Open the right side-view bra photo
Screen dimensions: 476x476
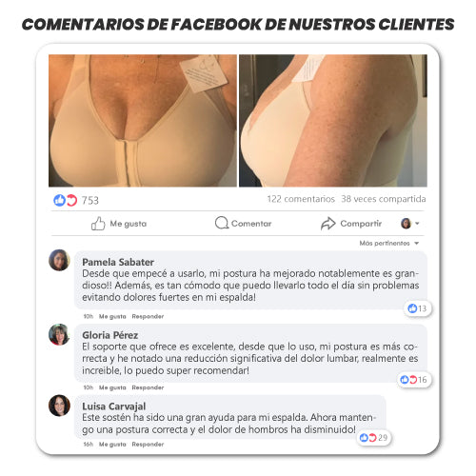click(333, 121)
